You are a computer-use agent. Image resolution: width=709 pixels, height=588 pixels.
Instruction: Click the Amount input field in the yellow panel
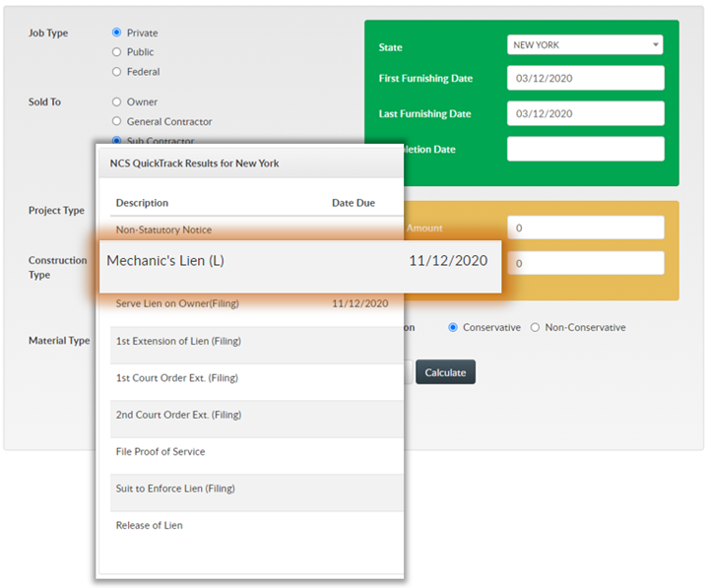pos(585,228)
